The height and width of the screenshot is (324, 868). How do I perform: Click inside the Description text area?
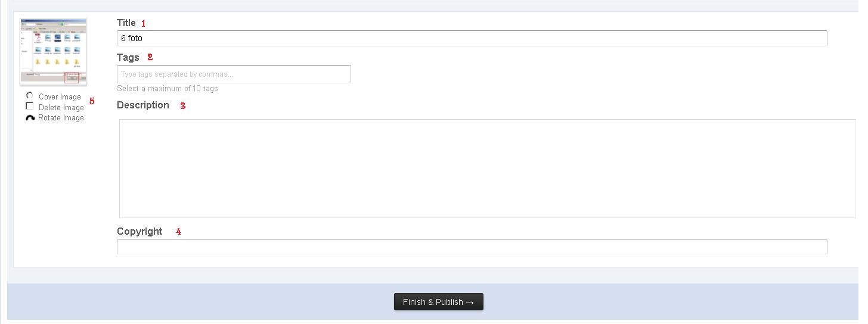pos(487,169)
